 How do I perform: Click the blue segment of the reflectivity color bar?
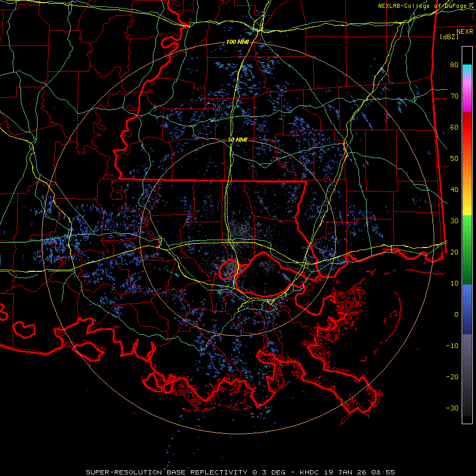click(467, 309)
